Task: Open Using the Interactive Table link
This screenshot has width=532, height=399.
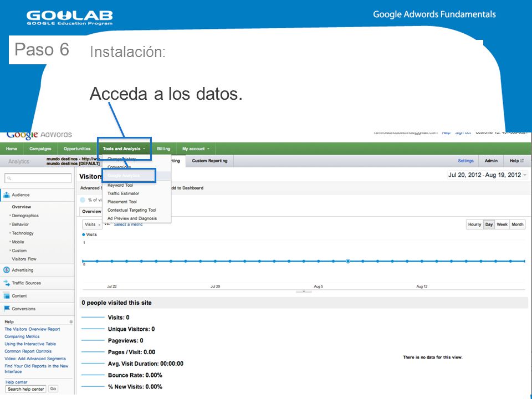Action: pos(30,344)
